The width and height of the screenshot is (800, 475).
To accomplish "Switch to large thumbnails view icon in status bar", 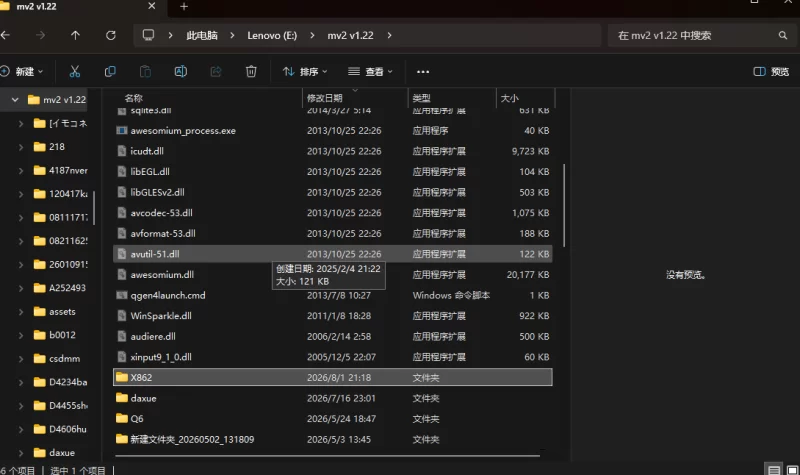I will [792, 470].
